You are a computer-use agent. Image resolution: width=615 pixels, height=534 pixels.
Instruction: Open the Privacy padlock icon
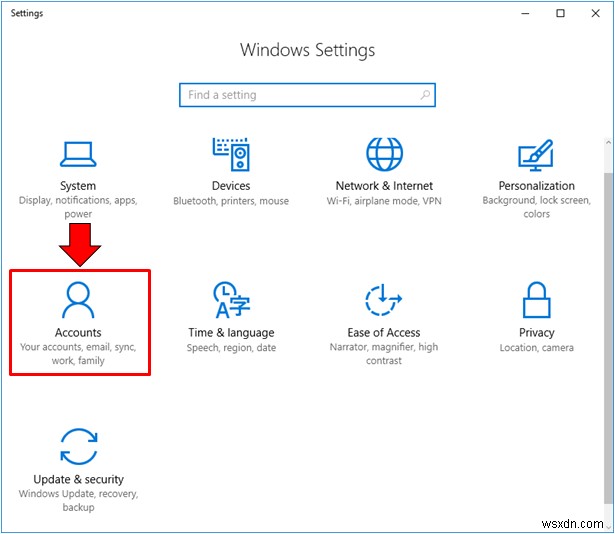click(536, 300)
